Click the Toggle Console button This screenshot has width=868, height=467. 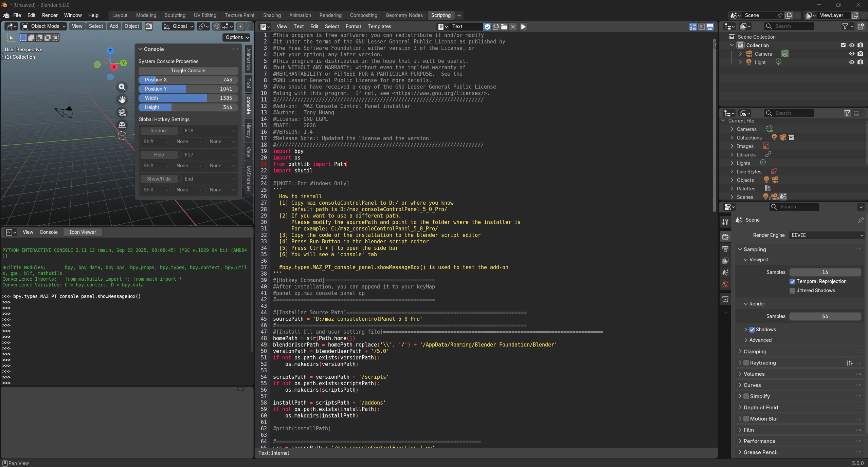188,71
